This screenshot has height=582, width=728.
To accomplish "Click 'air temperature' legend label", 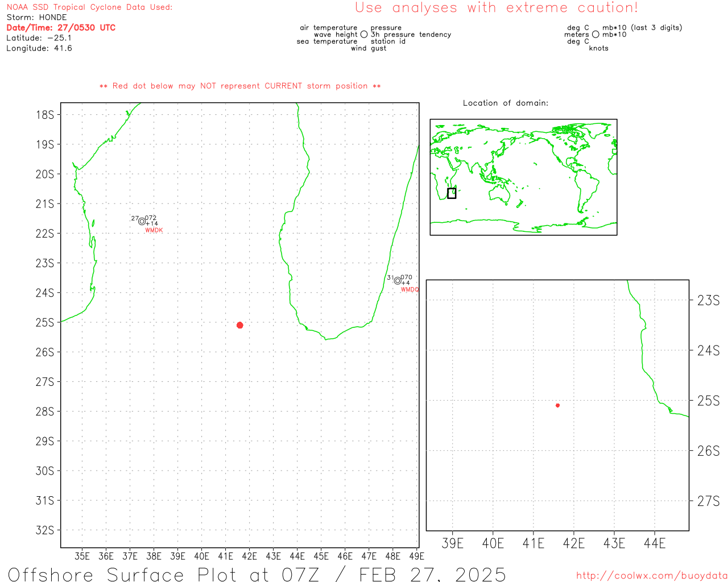I will (329, 28).
